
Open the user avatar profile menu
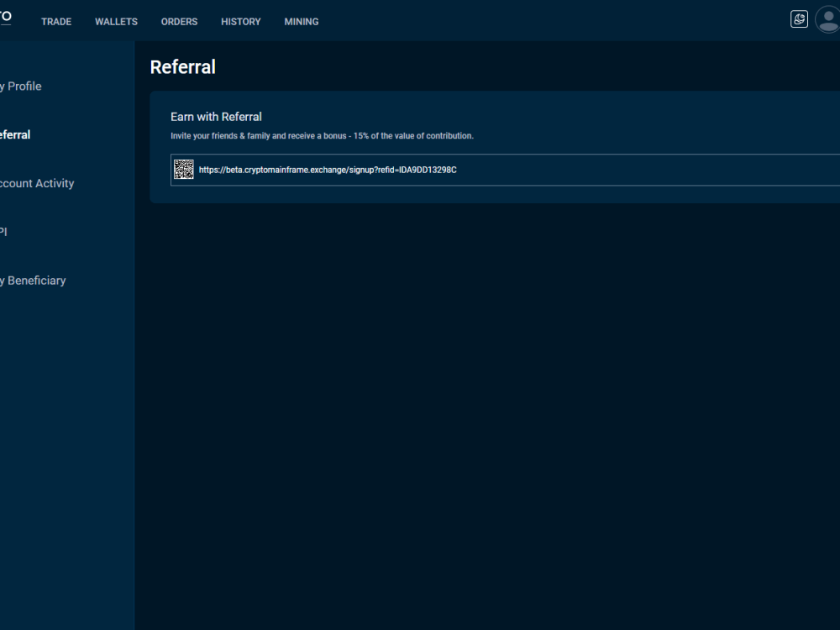point(827,19)
